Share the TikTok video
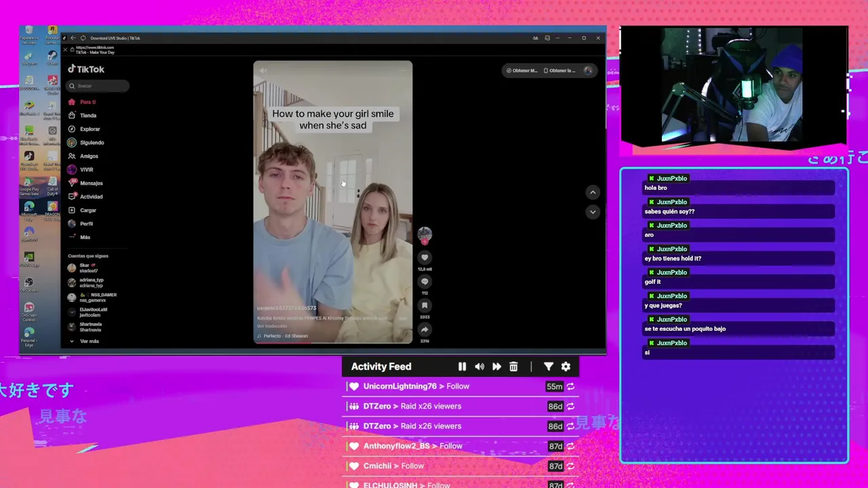This screenshot has width=868, height=488. pos(425,329)
